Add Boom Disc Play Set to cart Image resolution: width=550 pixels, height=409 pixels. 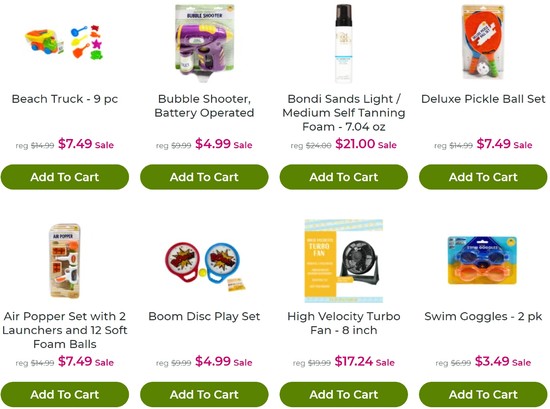[204, 395]
